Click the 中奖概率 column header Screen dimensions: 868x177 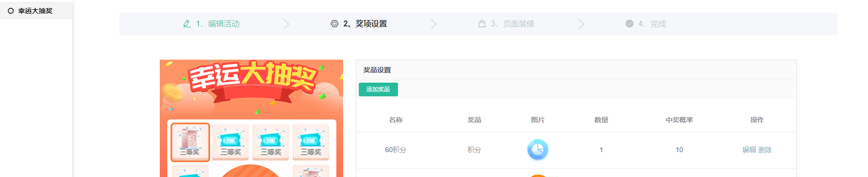click(x=679, y=120)
